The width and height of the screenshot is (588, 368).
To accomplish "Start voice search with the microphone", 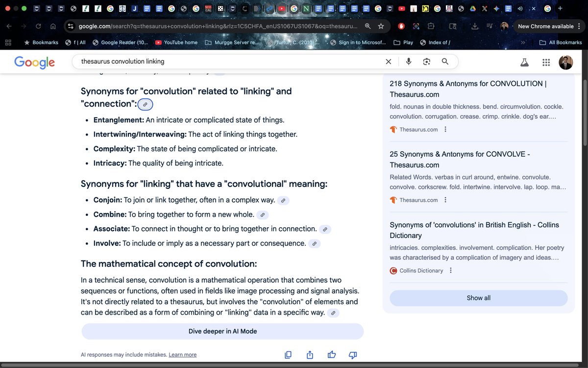I will click(x=409, y=61).
